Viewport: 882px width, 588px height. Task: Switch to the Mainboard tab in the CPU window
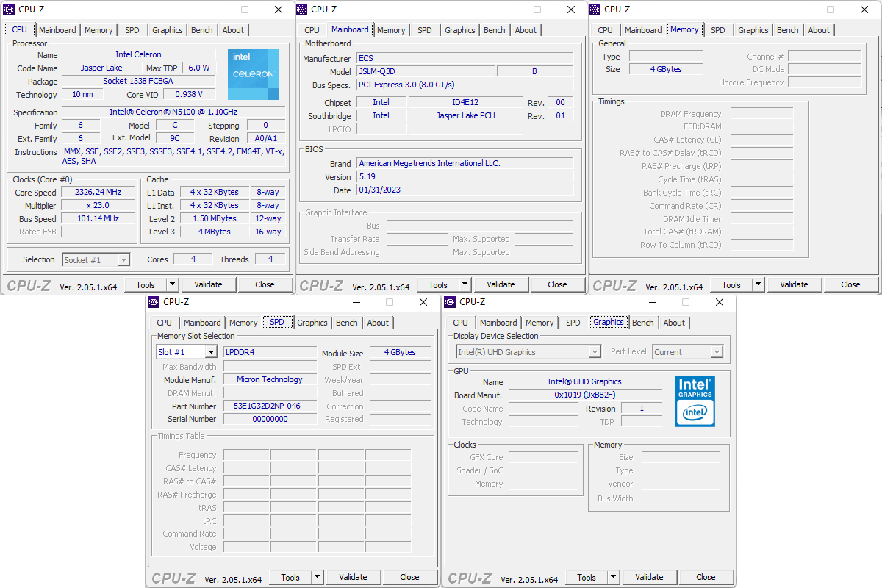tap(57, 30)
